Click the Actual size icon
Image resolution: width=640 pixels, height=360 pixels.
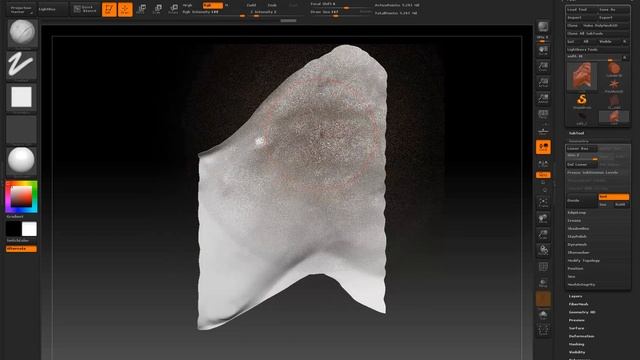543,82
